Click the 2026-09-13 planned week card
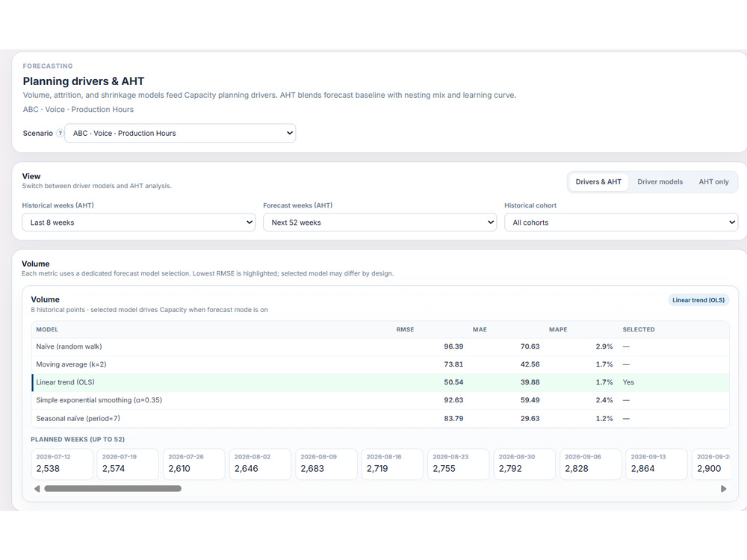The width and height of the screenshot is (747, 560). coord(657,464)
